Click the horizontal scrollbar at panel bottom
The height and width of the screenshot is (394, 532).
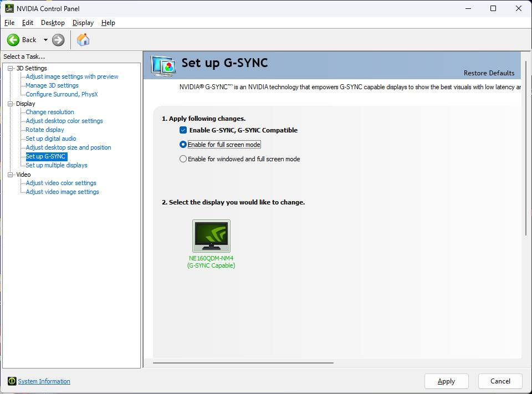coord(243,363)
